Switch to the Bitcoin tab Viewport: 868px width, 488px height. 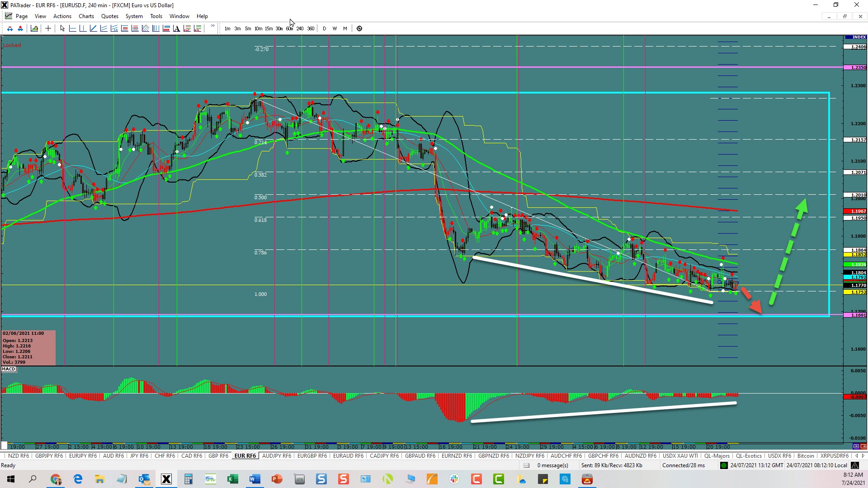coord(806,455)
